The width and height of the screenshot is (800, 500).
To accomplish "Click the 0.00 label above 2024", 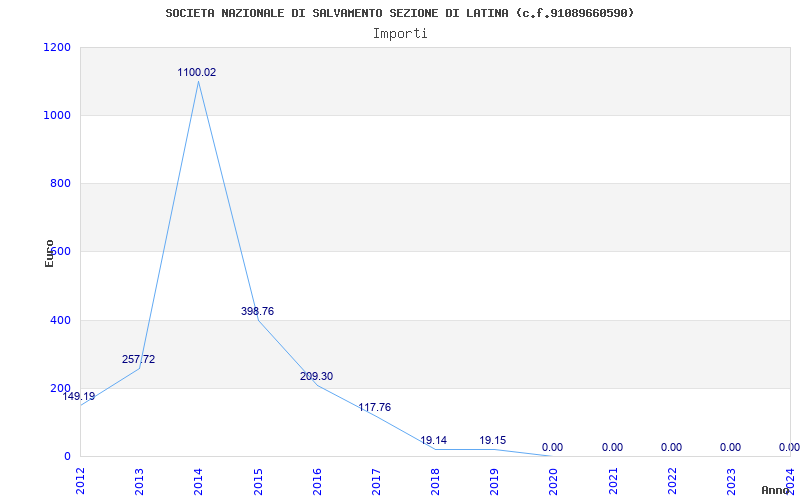I will tap(789, 447).
